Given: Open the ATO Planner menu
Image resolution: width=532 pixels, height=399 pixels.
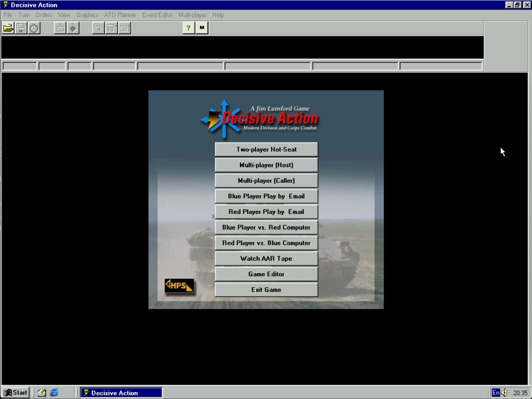Looking at the screenshot, I should (x=120, y=15).
